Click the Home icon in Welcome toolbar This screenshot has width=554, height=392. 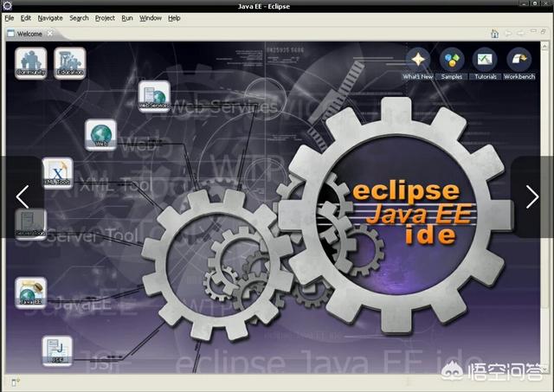[x=494, y=34]
